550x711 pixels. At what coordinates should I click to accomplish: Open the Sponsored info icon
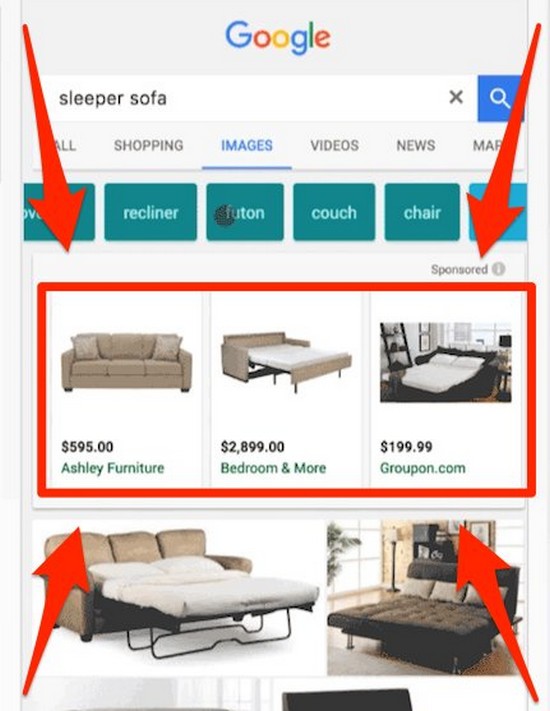(x=498, y=269)
